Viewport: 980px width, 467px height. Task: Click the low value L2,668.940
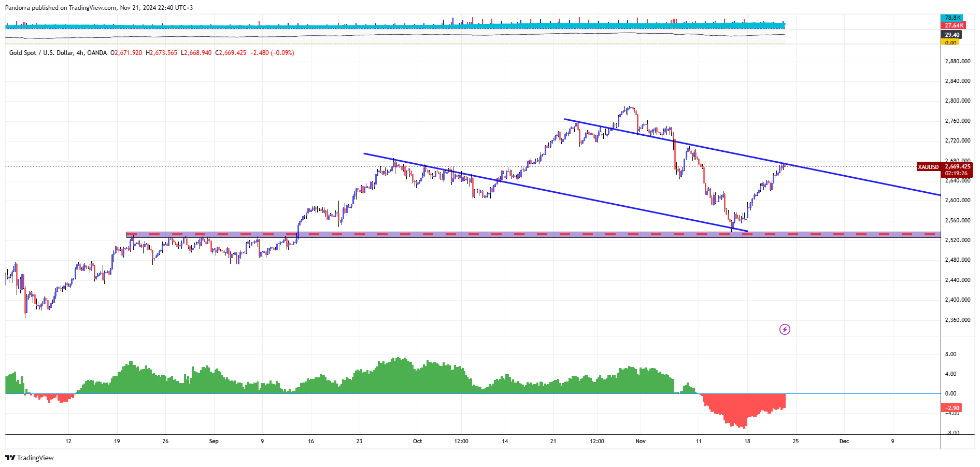pyautogui.click(x=196, y=53)
